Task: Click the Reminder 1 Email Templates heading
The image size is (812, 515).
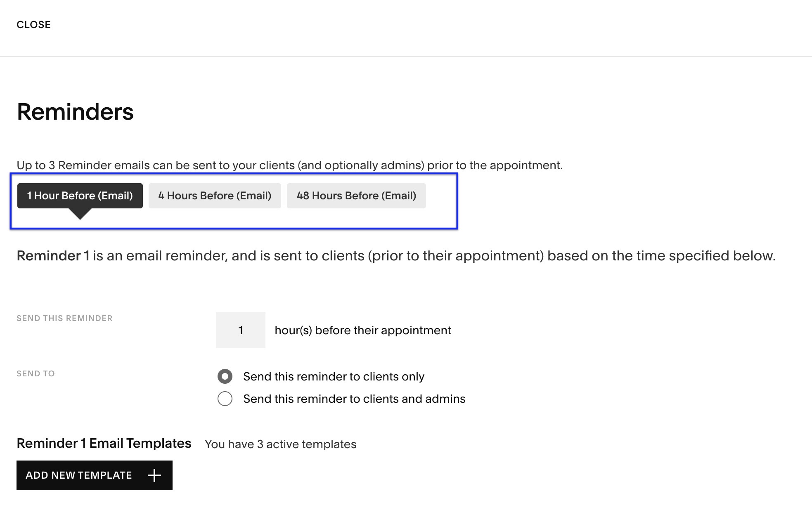Action: coord(104,443)
